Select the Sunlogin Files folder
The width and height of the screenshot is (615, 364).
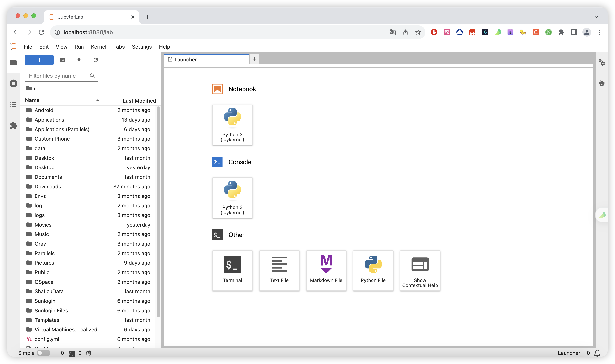pos(88,311)
